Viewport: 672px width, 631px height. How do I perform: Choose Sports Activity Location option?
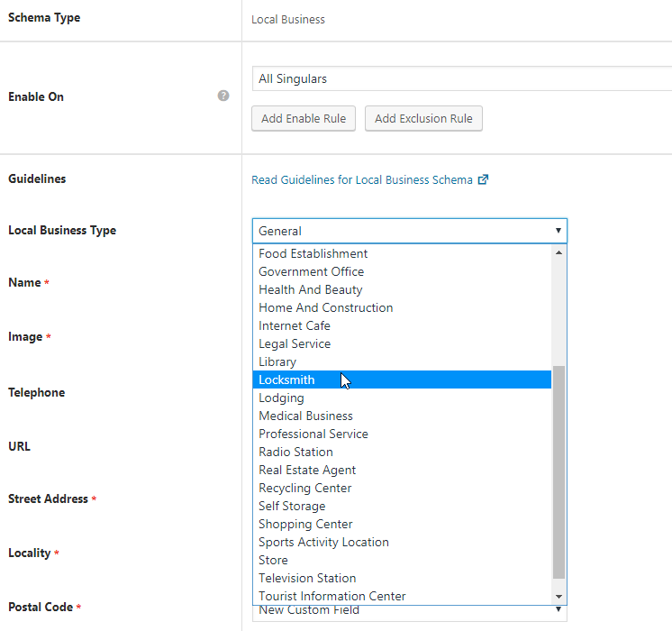click(x=323, y=542)
